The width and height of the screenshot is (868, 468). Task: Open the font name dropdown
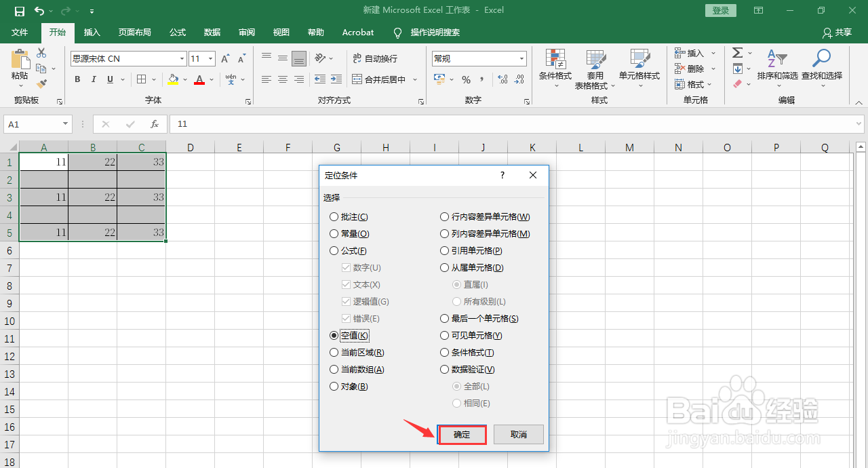182,59
